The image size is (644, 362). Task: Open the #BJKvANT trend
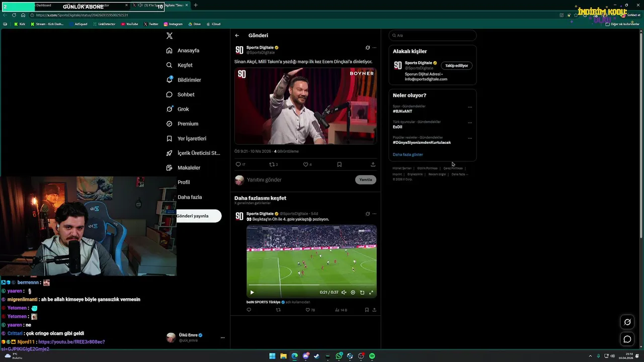[x=403, y=112]
